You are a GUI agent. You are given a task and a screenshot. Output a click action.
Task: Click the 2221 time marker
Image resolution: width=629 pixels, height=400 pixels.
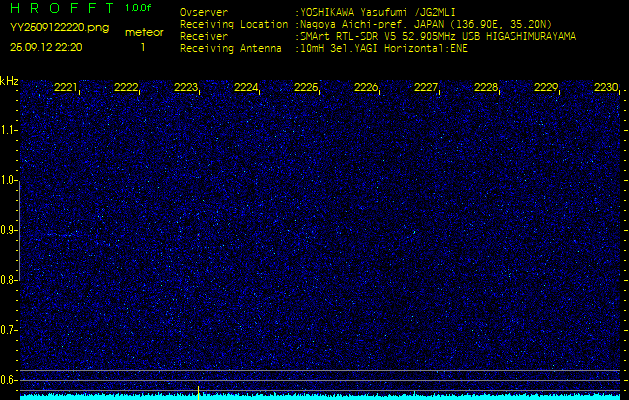[66, 88]
